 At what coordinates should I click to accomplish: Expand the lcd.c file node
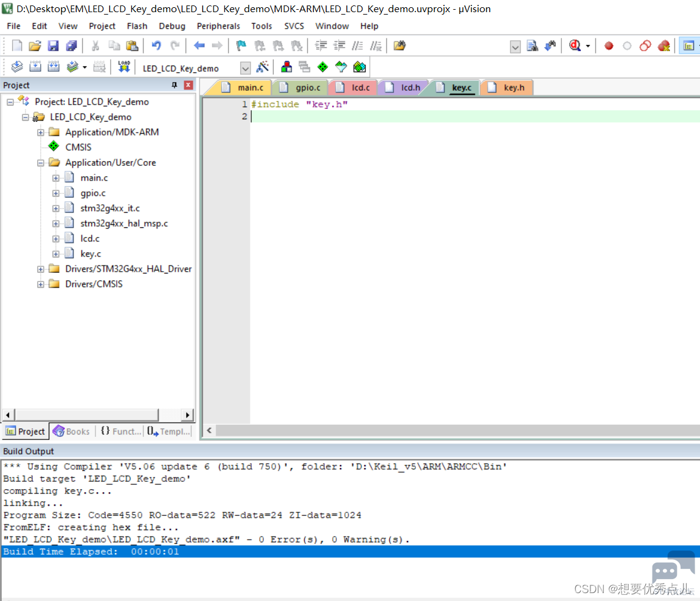click(x=56, y=239)
